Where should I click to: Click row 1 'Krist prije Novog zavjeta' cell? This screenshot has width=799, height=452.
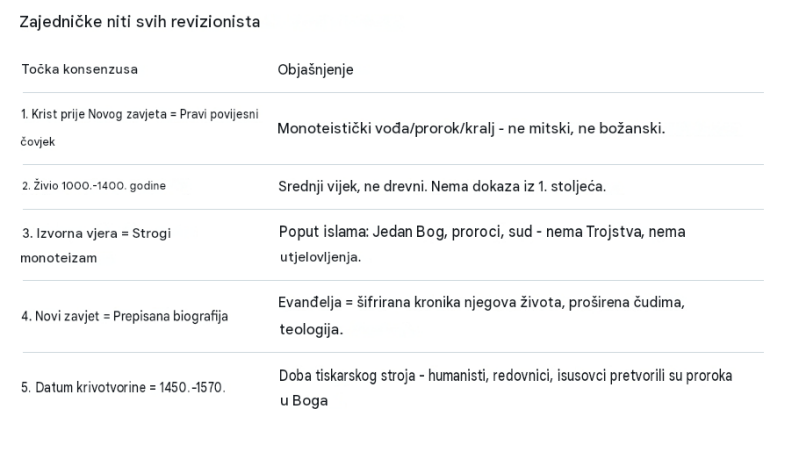[140, 127]
